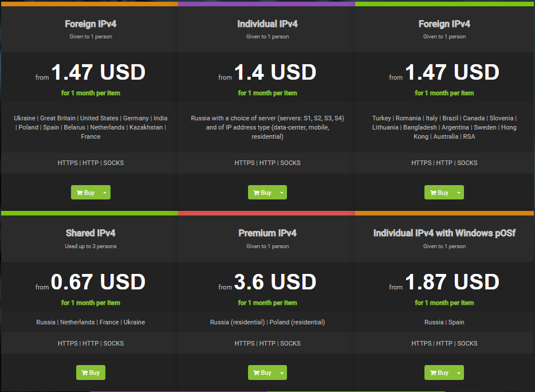This screenshot has height=392, width=535.
Task: Click the Individual IPv4 title priced 1.4 USD
Action: pos(267,24)
